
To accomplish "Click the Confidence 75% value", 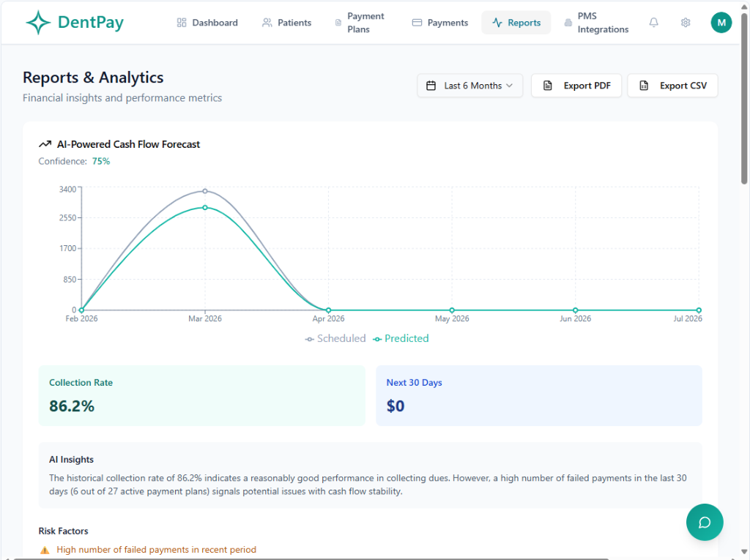I will pos(101,161).
